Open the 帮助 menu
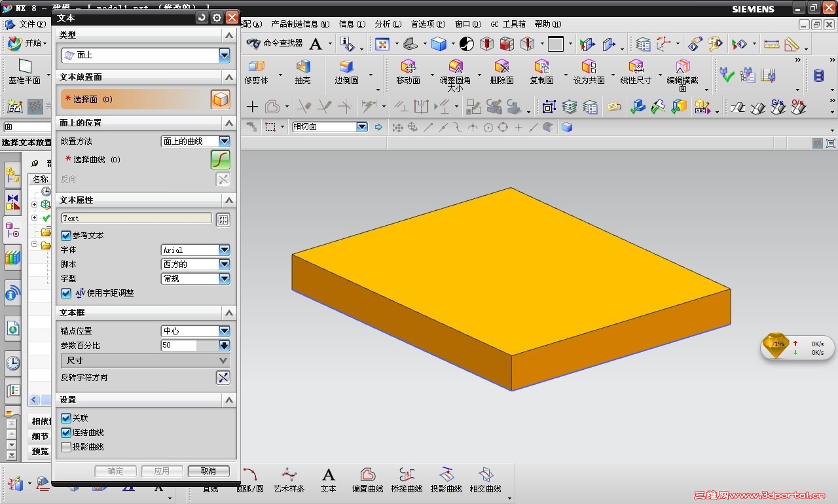The height and width of the screenshot is (504, 838). 548,24
